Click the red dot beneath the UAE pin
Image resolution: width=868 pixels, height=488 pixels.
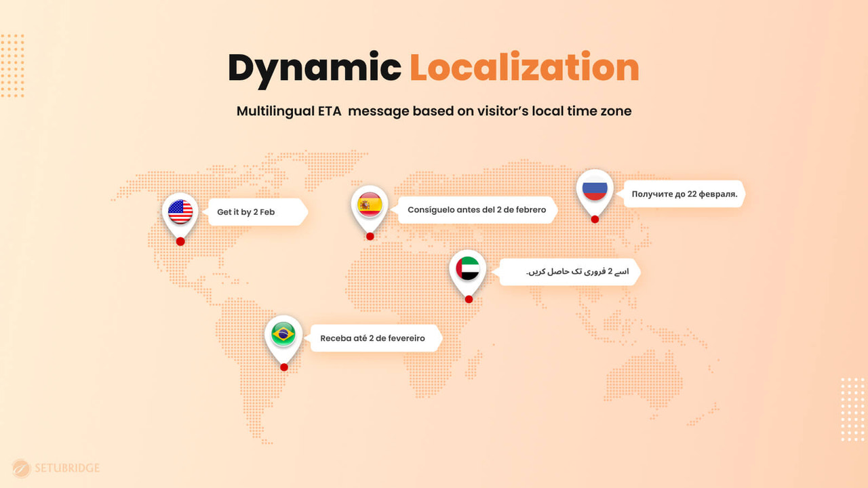click(468, 299)
